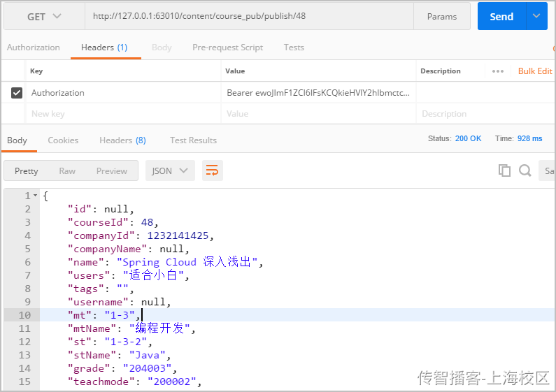Click the "name" Spring Cloud line

click(x=165, y=262)
